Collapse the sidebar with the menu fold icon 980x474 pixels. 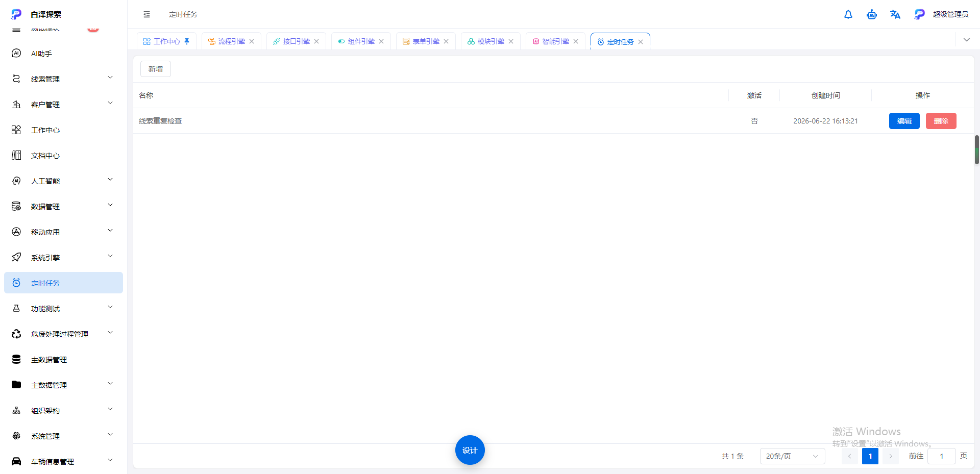coord(147,14)
